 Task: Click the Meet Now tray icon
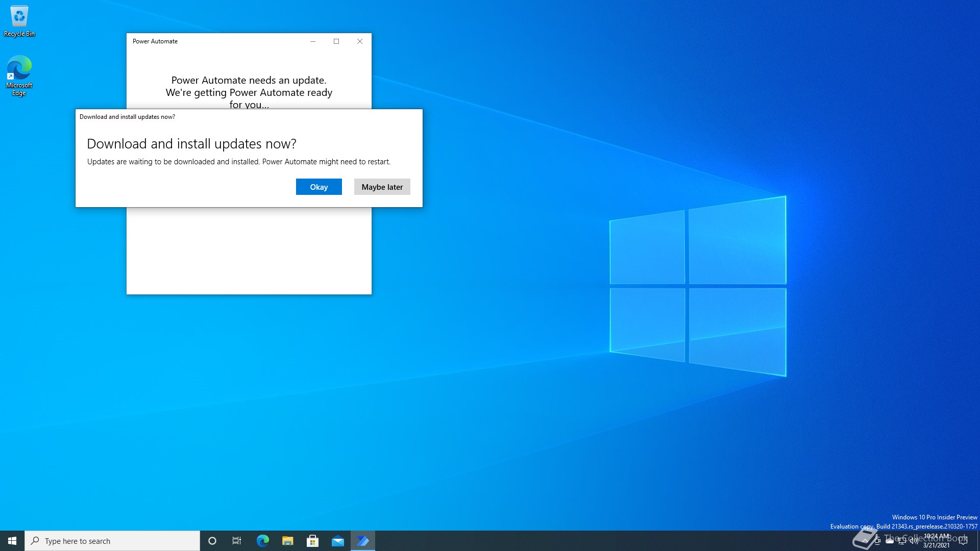tap(877, 541)
